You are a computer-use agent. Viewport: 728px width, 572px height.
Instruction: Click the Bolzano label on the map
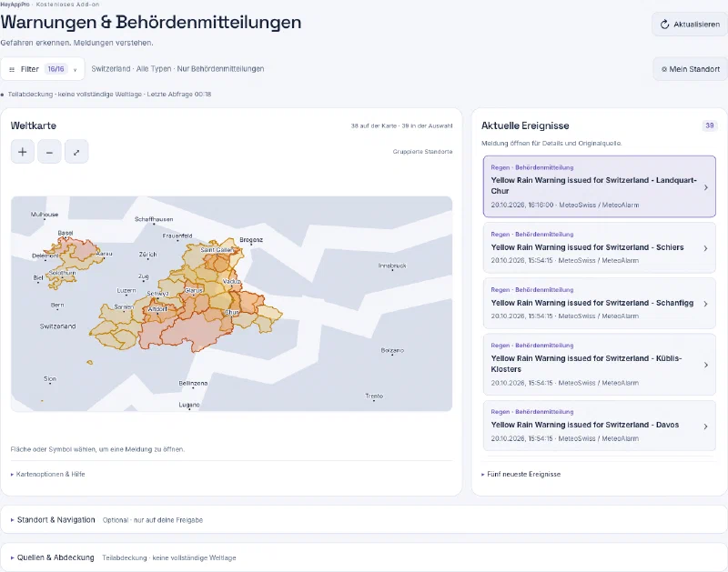[x=392, y=350]
